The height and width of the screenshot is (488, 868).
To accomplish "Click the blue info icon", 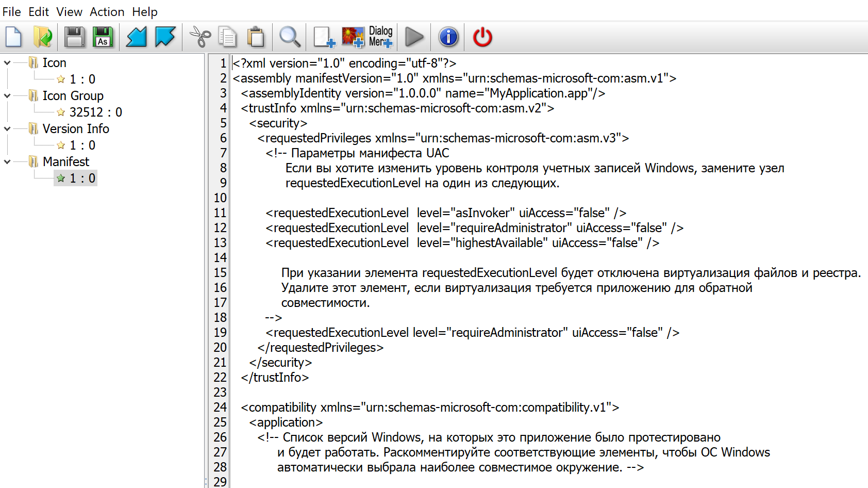I will pos(448,37).
